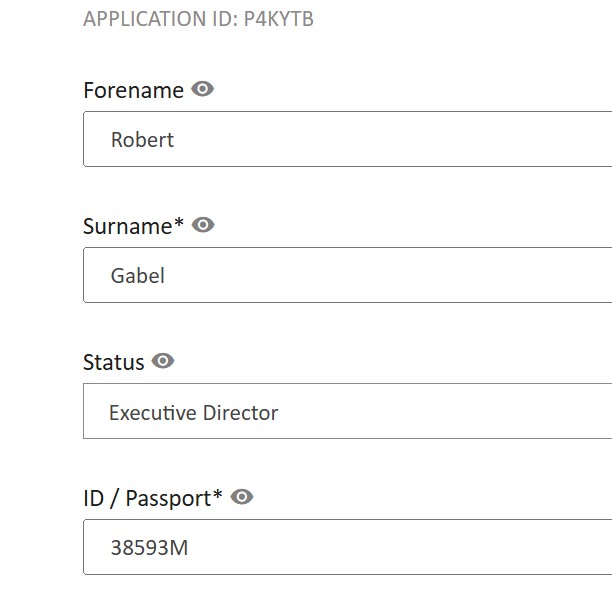The image size is (612, 595).
Task: Place cursor on passport number 38593M
Action: [x=149, y=547]
